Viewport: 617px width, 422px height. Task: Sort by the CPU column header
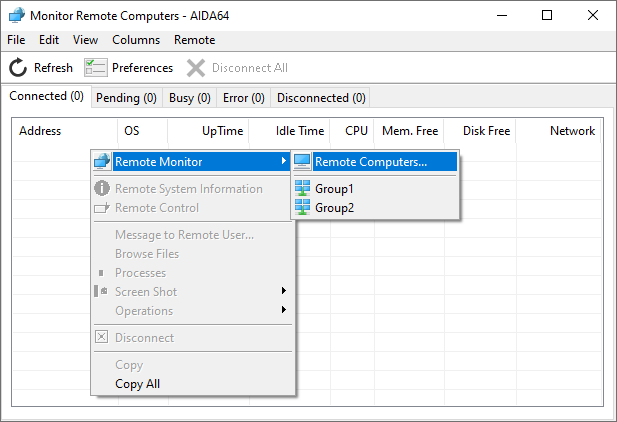pos(356,131)
